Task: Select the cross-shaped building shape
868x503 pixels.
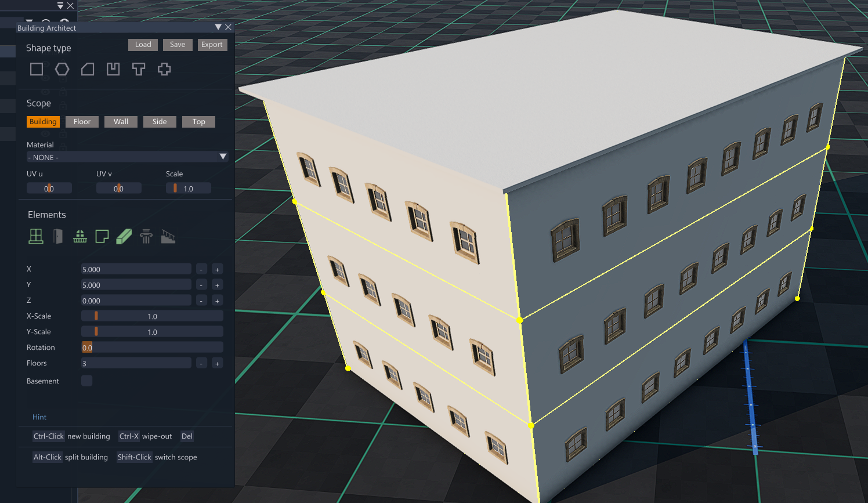Action: pos(164,70)
